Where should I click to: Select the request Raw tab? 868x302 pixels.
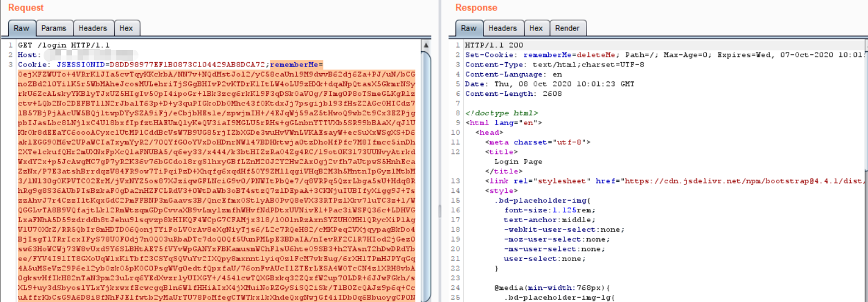22,28
